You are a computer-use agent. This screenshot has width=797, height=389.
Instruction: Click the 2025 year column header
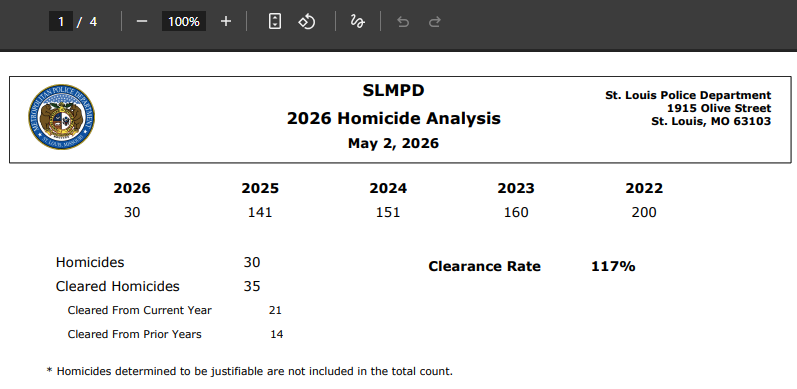pos(260,188)
